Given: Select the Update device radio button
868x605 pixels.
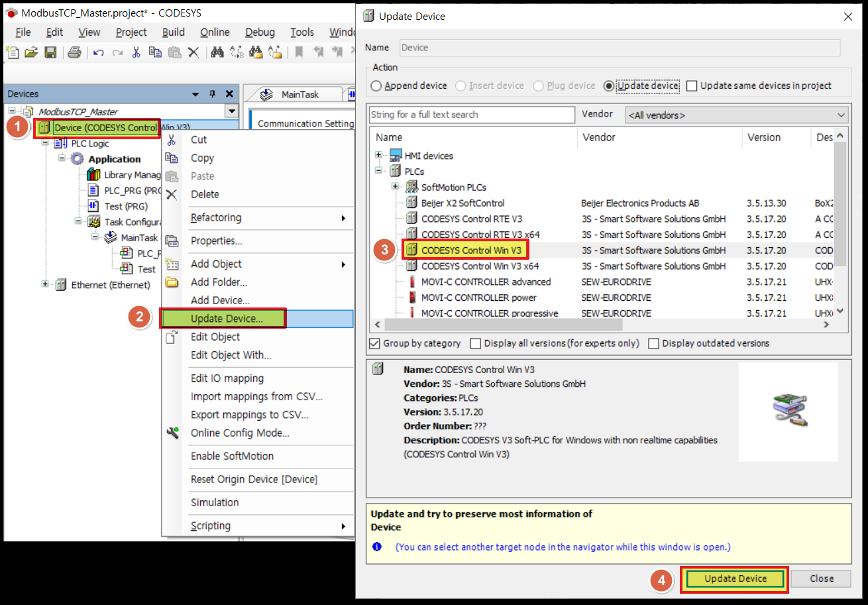Looking at the screenshot, I should 609,85.
